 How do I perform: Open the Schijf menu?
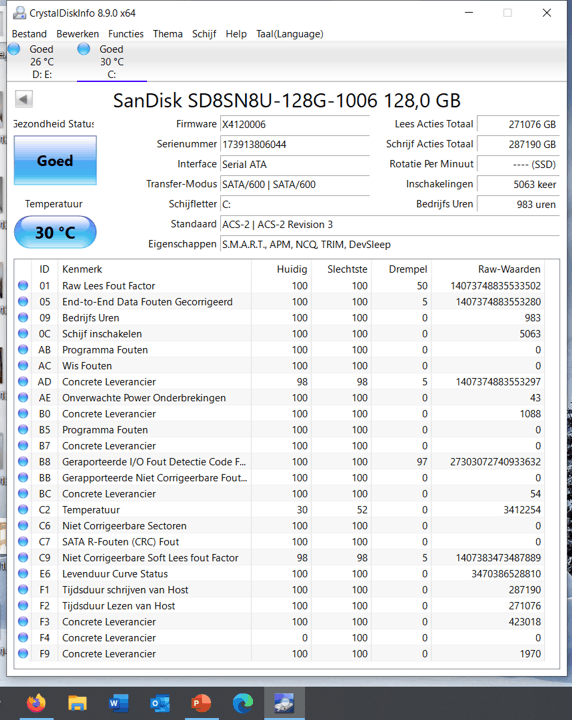204,34
